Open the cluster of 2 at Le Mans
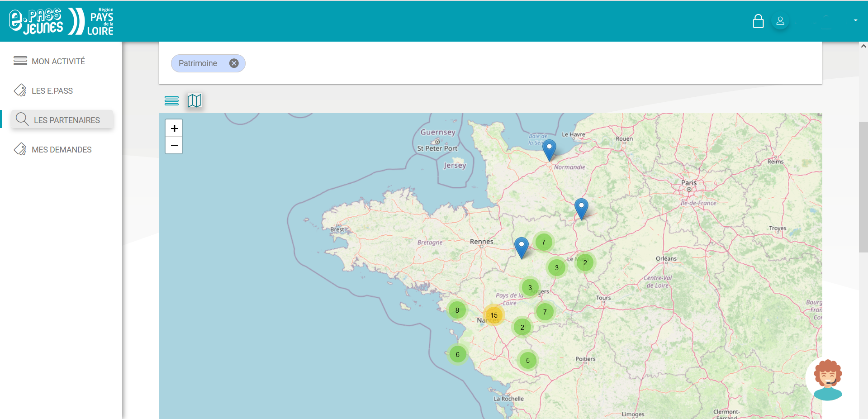868x419 pixels. tap(585, 262)
